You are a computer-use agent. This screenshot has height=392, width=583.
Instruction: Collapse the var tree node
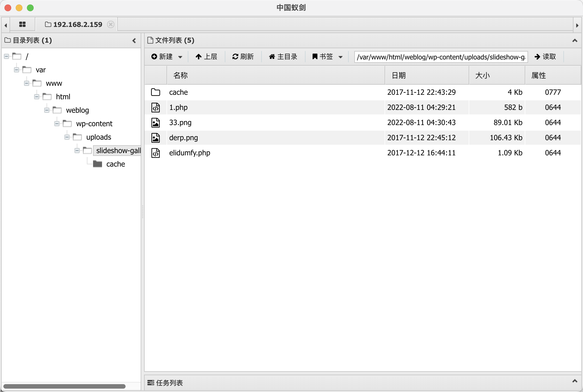(x=17, y=70)
